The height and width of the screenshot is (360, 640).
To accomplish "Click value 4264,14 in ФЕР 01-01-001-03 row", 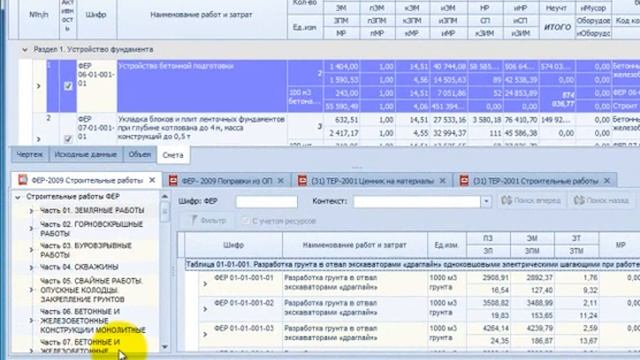I will [496, 328].
